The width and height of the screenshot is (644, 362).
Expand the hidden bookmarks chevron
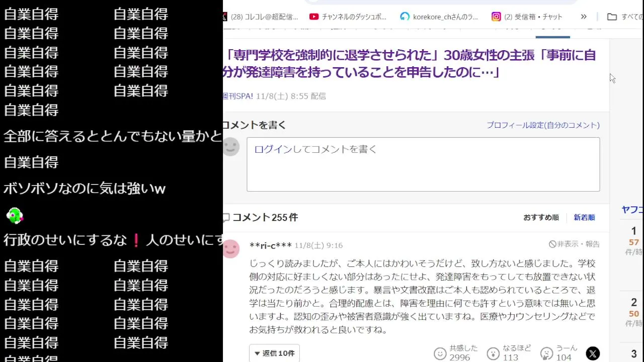[584, 17]
